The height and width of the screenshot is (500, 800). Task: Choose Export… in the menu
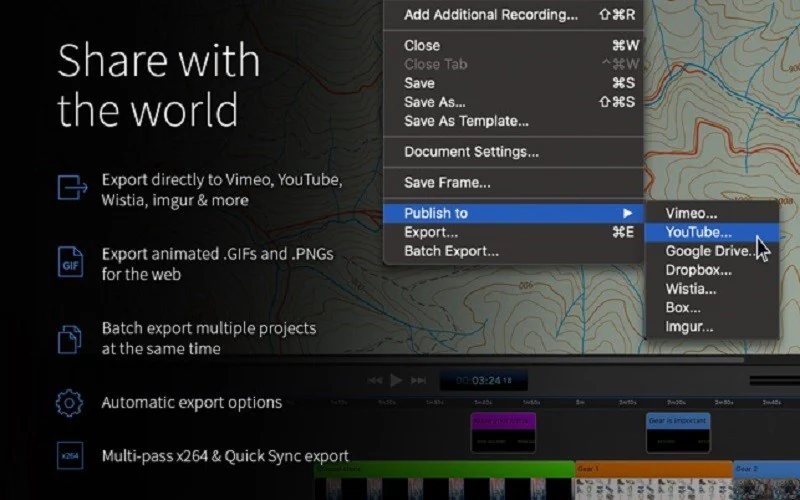[x=513, y=232]
